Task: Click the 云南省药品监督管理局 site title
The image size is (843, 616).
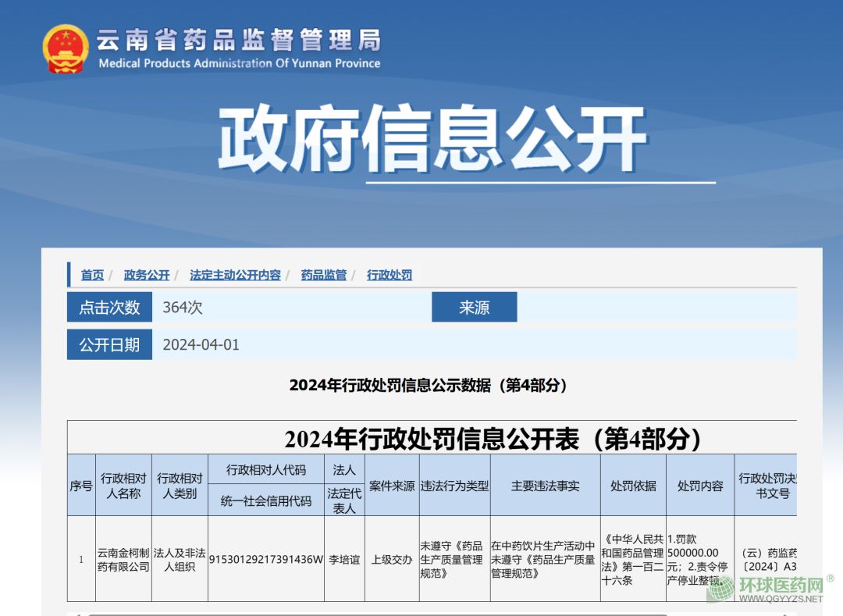Action: (x=239, y=40)
